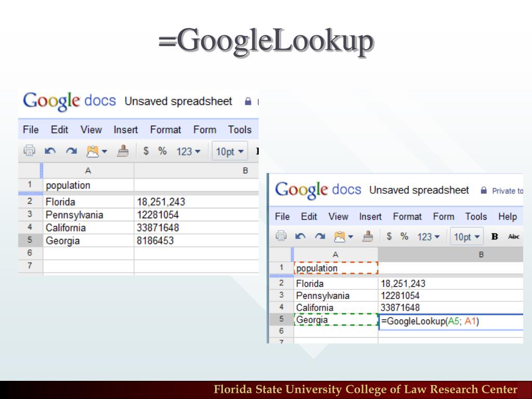Select row 6 header in left spreadsheet
Image resolution: width=532 pixels, height=399 pixels.
30,253
